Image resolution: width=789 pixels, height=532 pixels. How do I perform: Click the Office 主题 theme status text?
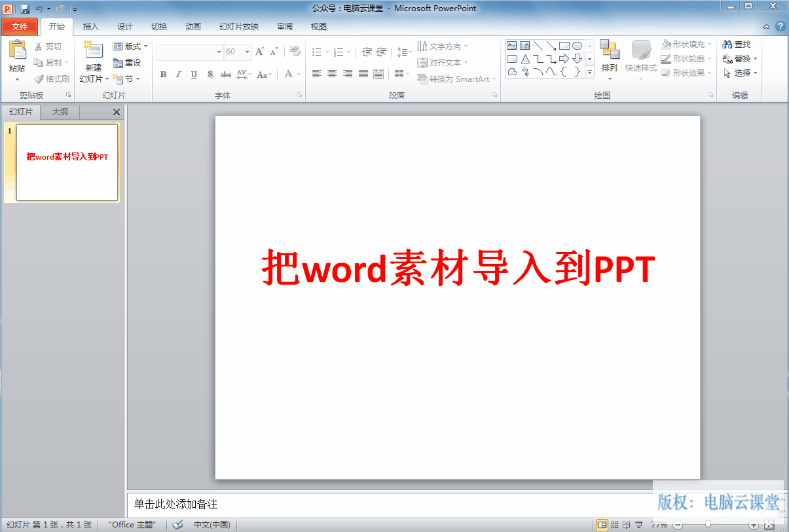click(132, 525)
